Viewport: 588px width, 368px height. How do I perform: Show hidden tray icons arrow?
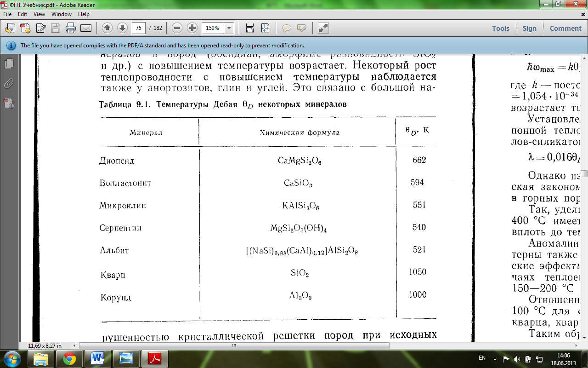(x=495, y=359)
